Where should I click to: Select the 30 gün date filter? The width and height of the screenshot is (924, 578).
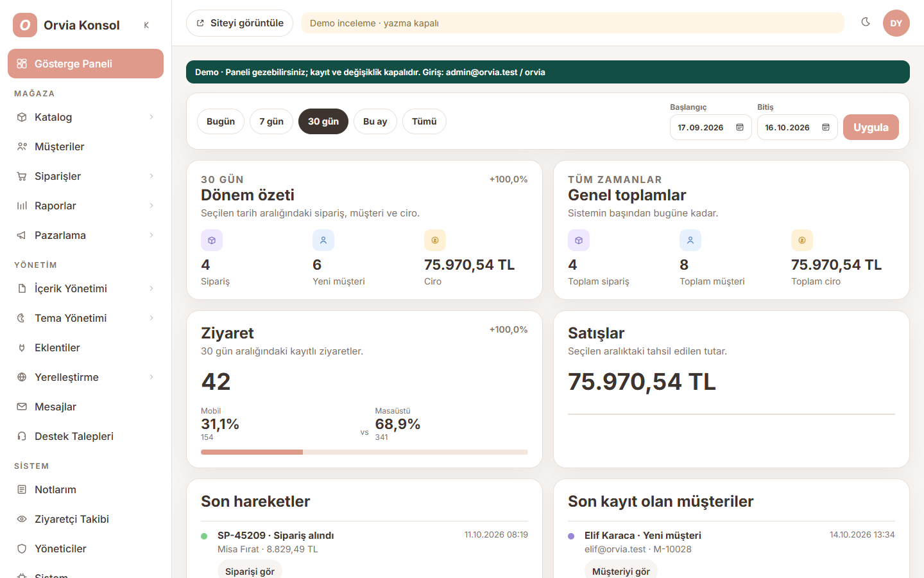coord(323,121)
